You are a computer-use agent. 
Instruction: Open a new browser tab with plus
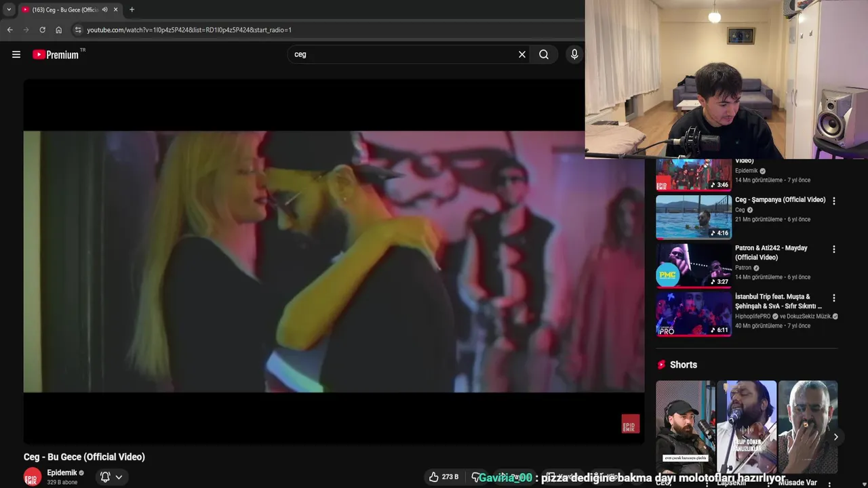[132, 9]
